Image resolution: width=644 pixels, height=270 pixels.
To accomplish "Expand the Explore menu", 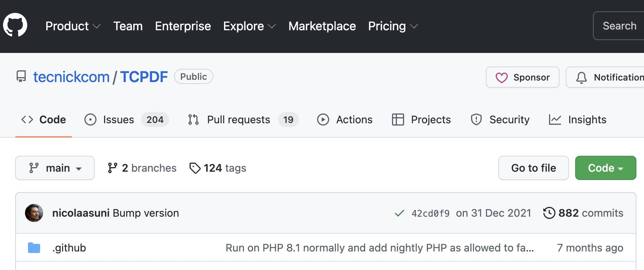I will [250, 26].
